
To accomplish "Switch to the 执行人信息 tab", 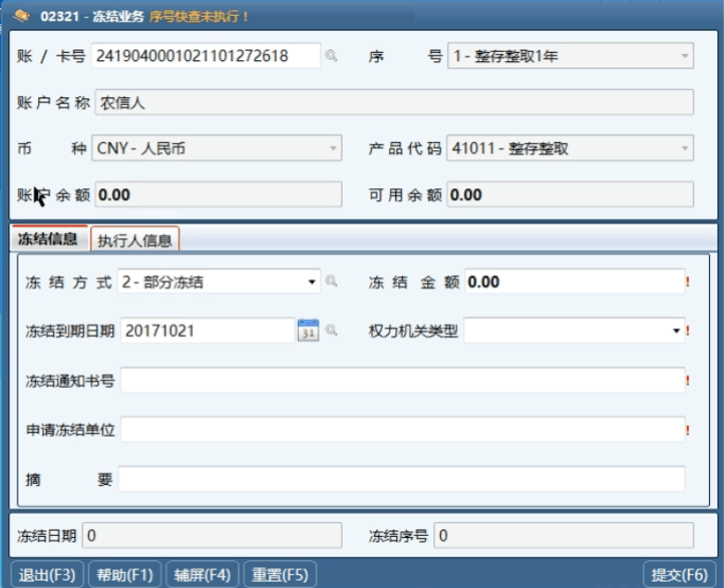I will [135, 240].
